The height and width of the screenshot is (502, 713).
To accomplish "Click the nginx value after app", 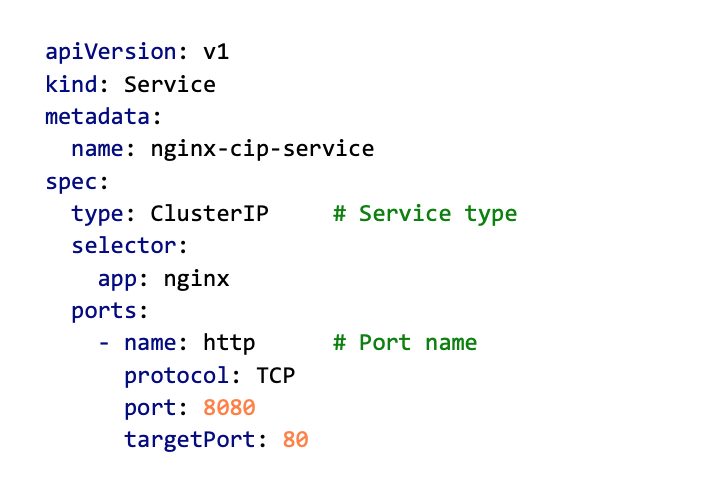I will [196, 278].
